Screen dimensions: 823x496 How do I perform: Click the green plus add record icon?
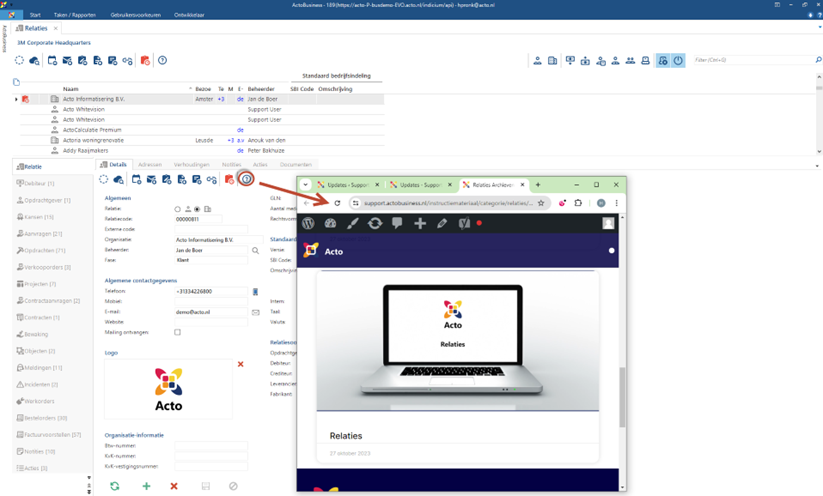(146, 487)
